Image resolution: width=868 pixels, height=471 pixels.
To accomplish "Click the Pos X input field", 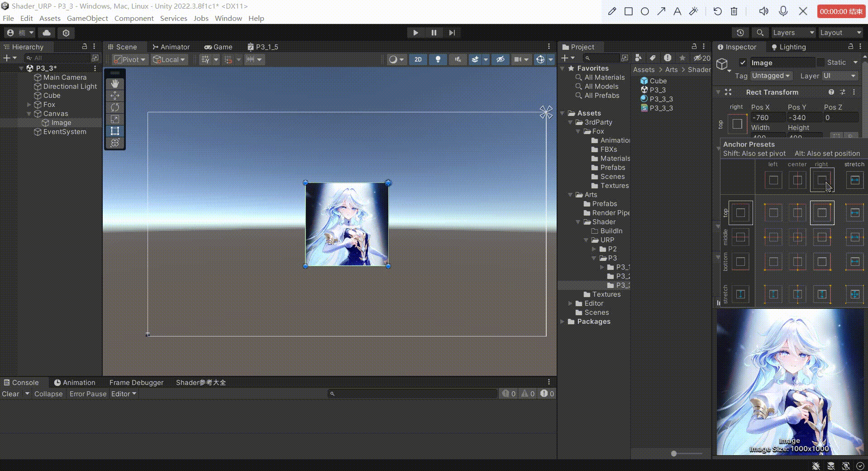I will click(768, 117).
